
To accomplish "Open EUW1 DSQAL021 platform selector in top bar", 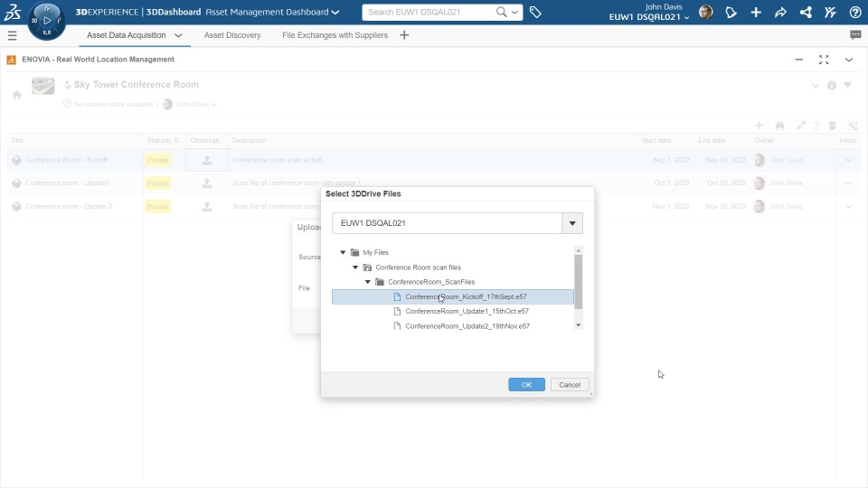I will tap(649, 17).
